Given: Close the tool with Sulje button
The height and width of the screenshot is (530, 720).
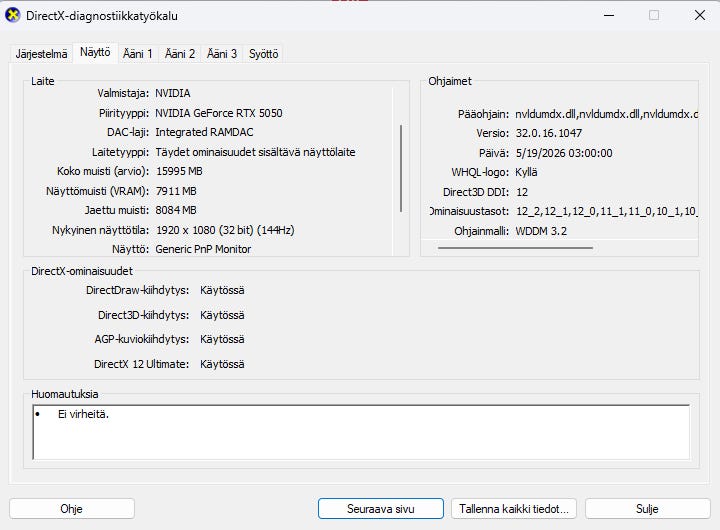Looking at the screenshot, I should [647, 509].
